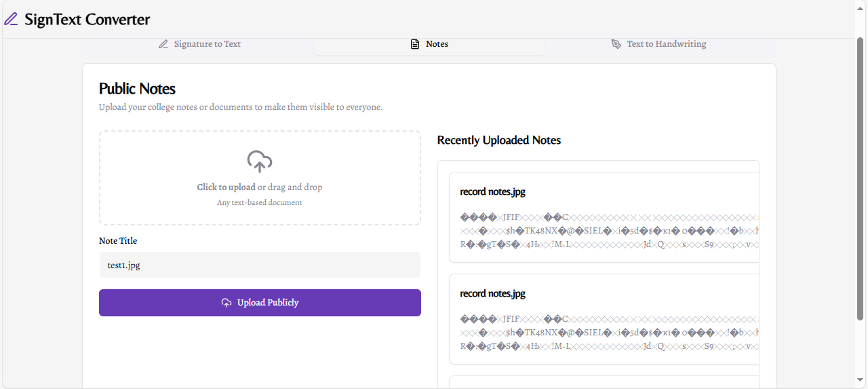The image size is (868, 389).
Task: Click the SignText Converter title text
Action: click(x=87, y=19)
